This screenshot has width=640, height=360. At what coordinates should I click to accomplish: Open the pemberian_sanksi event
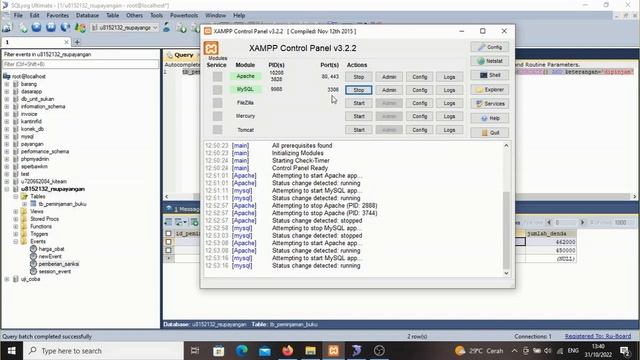58,264
